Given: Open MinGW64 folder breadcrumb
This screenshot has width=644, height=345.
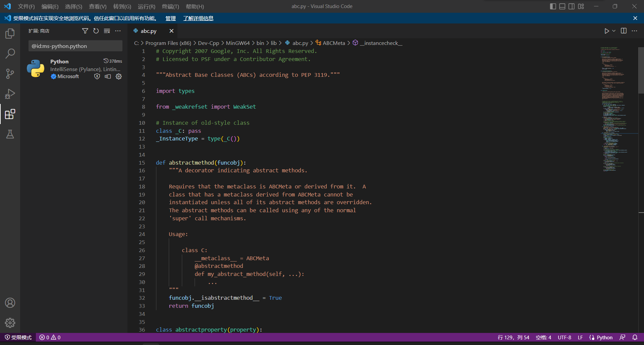Looking at the screenshot, I should point(237,43).
